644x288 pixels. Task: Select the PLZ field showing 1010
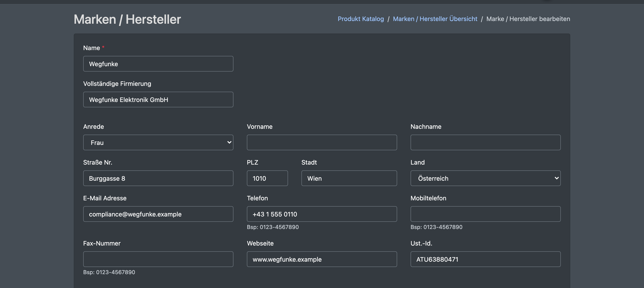(267, 178)
